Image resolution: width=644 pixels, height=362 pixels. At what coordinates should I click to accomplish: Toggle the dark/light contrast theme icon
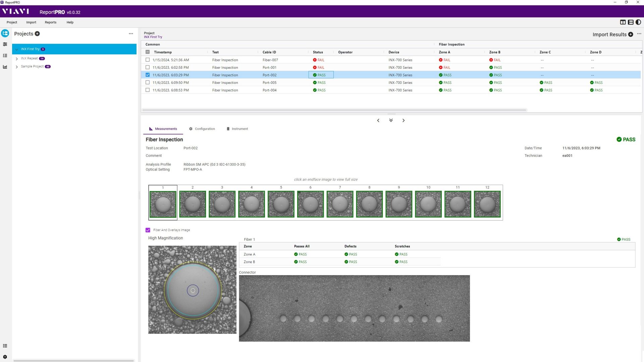tap(638, 22)
